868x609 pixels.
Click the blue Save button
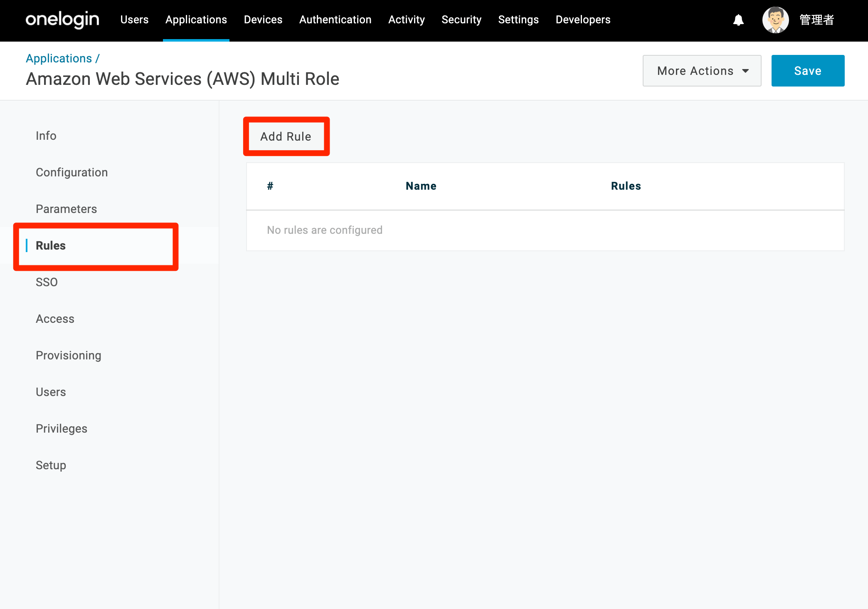pyautogui.click(x=808, y=71)
